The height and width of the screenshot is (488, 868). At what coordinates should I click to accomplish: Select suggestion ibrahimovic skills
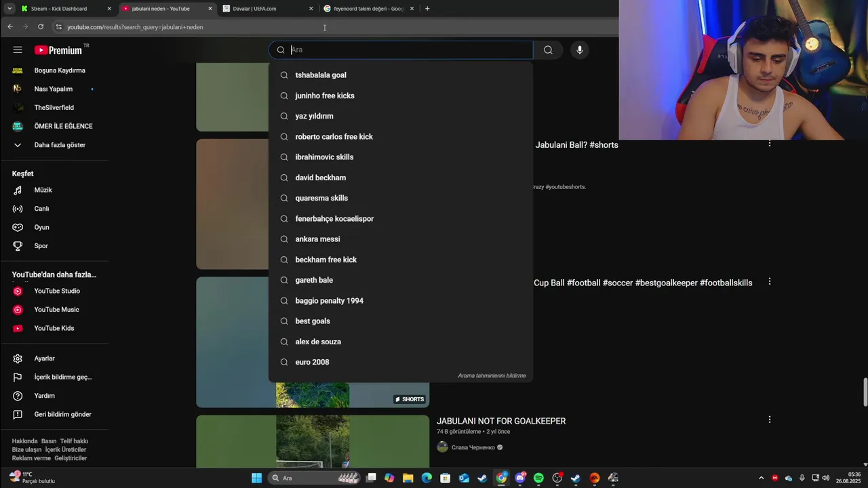[401, 157]
